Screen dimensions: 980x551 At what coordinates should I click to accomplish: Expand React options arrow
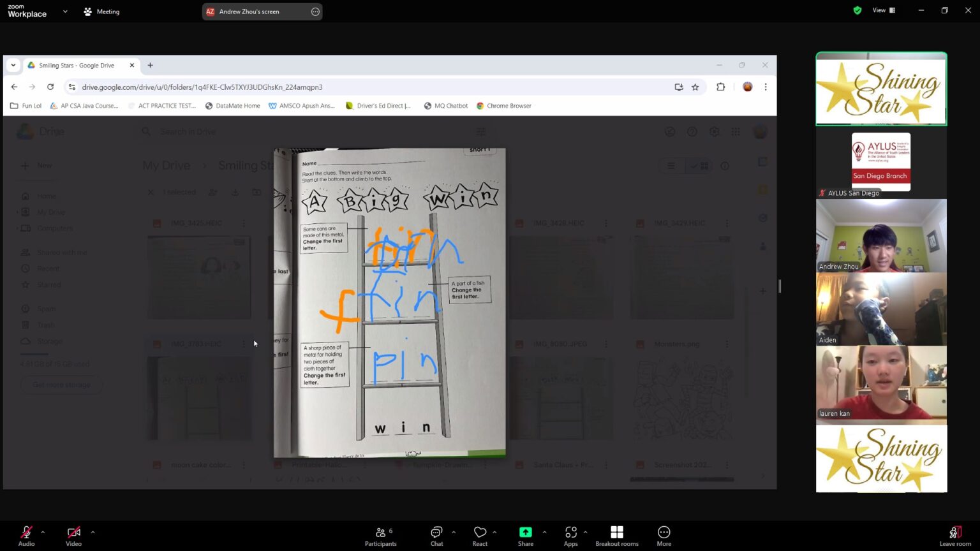click(494, 532)
